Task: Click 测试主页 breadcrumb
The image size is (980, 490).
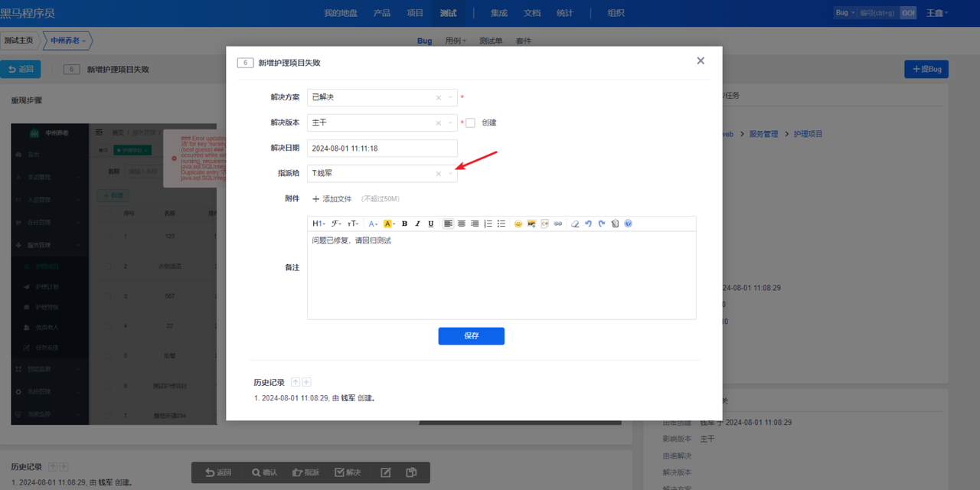Action: (18, 41)
